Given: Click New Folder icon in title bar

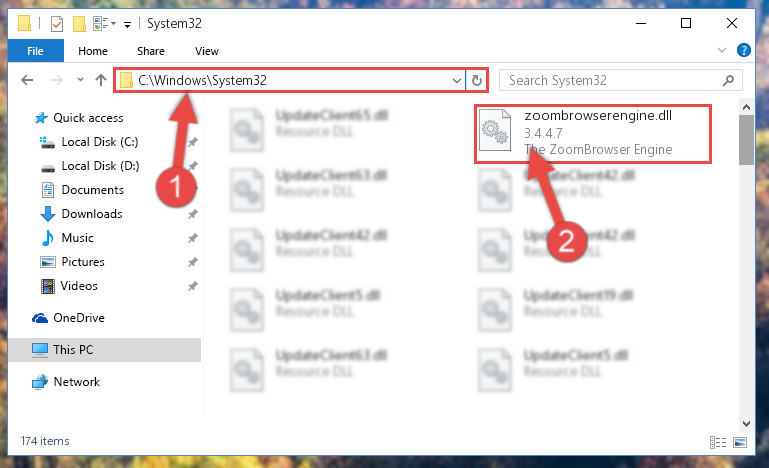Looking at the screenshot, I should [x=79, y=24].
